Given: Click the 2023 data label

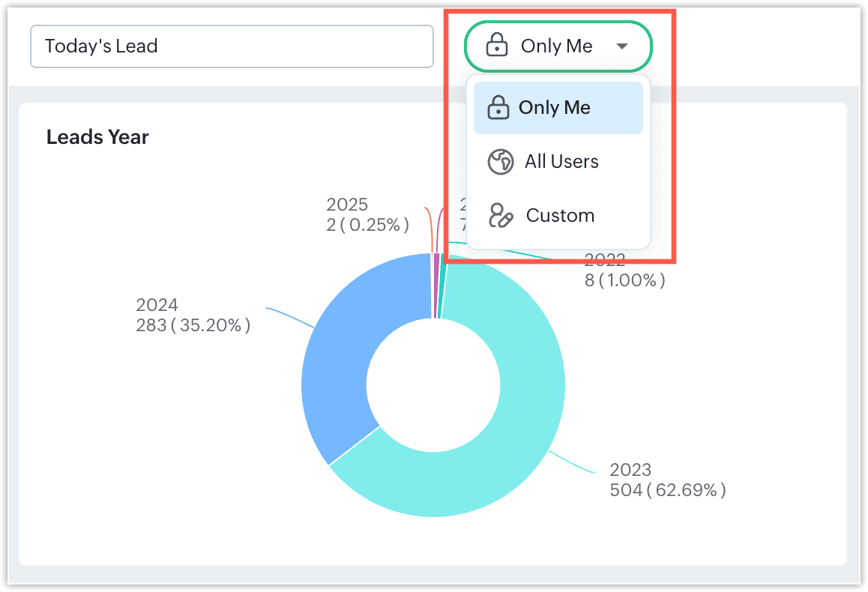Looking at the screenshot, I should pos(667,480).
